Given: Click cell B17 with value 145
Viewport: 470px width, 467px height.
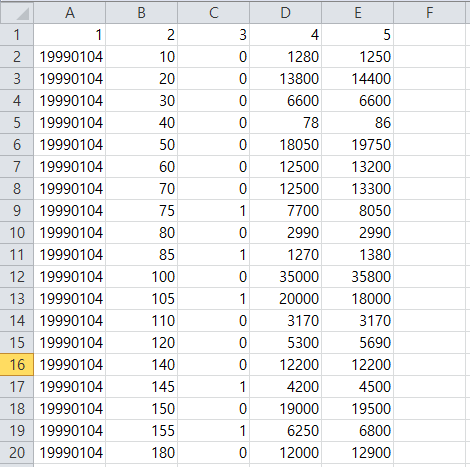Looking at the screenshot, I should [x=142, y=387].
